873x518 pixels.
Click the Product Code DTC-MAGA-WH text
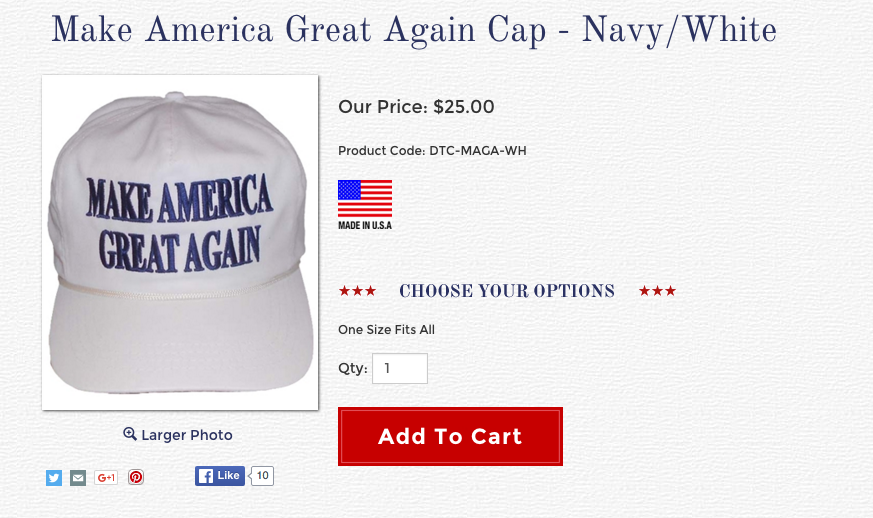coord(432,151)
